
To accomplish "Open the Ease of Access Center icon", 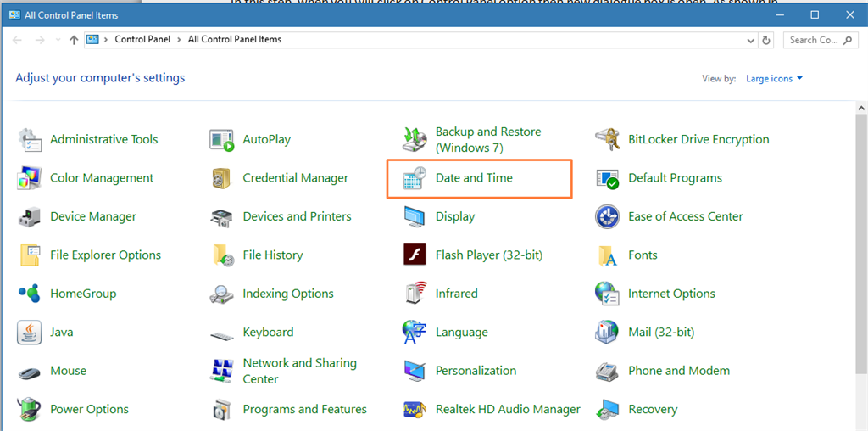I will [x=608, y=217].
